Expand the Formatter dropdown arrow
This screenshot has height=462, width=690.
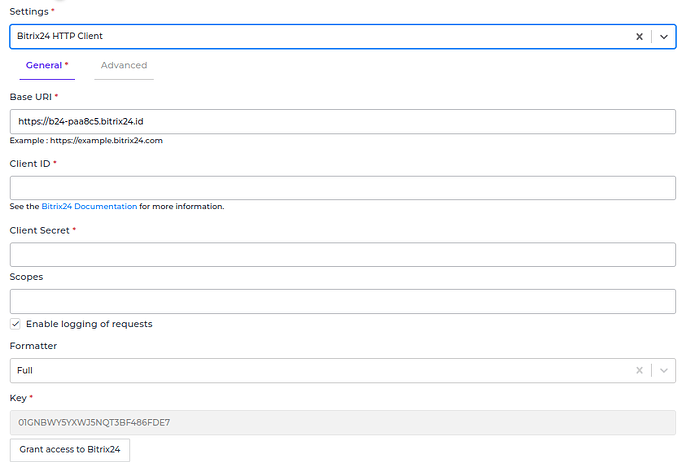click(664, 370)
